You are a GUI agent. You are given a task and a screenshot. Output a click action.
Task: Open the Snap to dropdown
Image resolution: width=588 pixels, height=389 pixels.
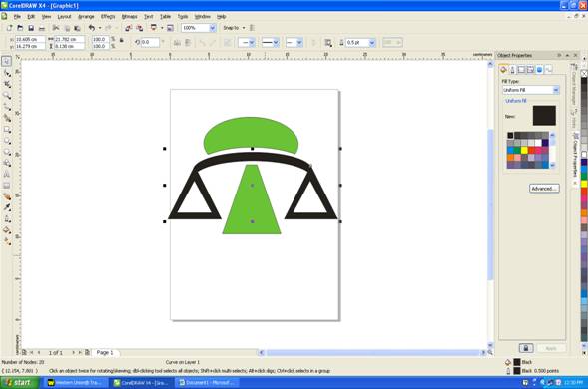pyautogui.click(x=244, y=28)
